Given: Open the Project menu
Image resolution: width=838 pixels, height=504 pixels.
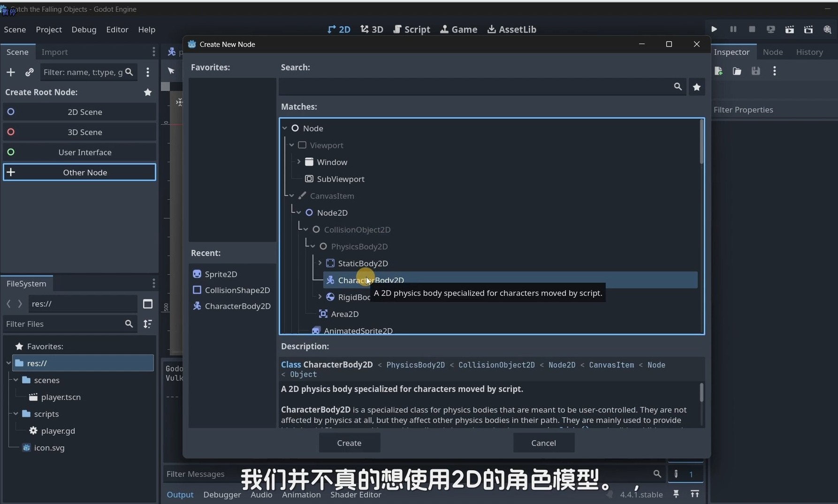Looking at the screenshot, I should pyautogui.click(x=49, y=30).
